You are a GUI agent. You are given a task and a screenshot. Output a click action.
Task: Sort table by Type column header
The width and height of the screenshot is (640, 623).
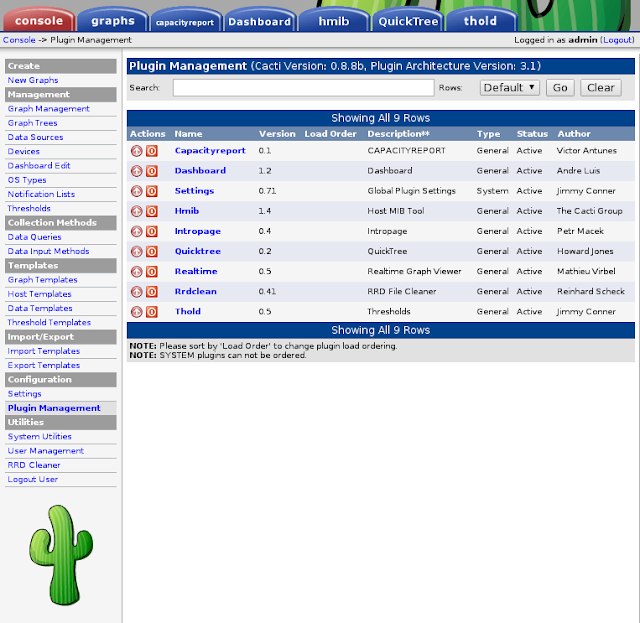click(488, 134)
